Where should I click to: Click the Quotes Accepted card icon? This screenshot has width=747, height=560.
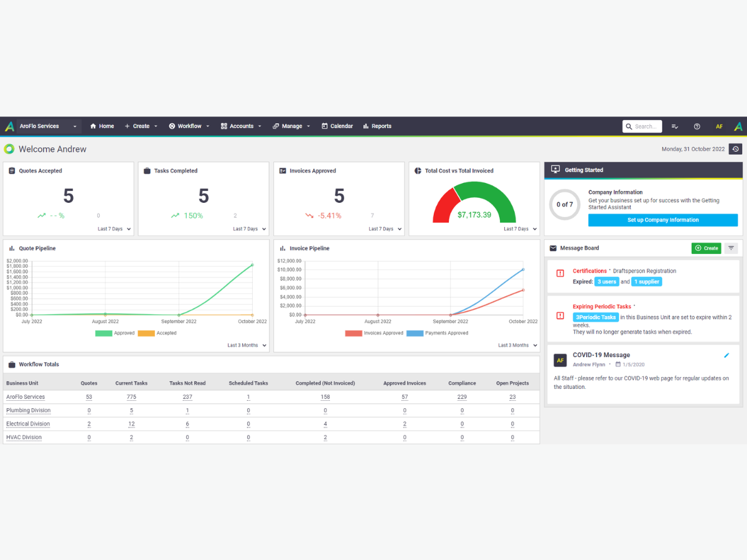[x=12, y=170]
